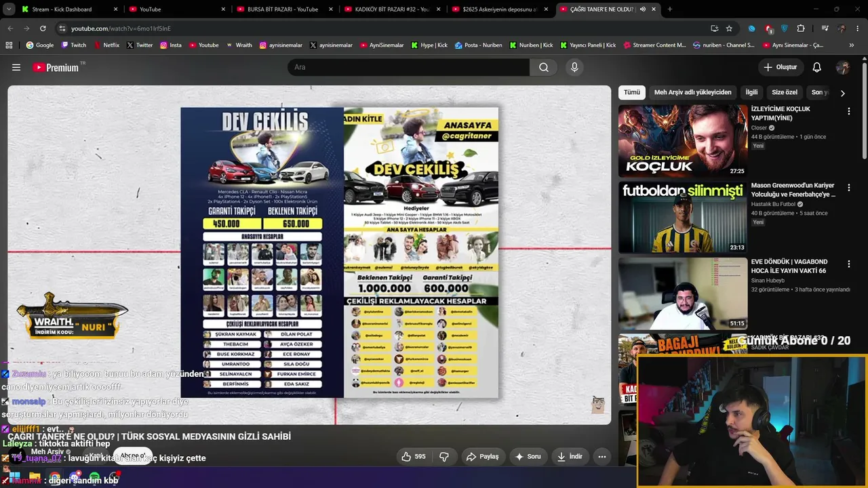Click the Oluştur create button
Image resolution: width=868 pixels, height=488 pixels.
click(x=781, y=67)
